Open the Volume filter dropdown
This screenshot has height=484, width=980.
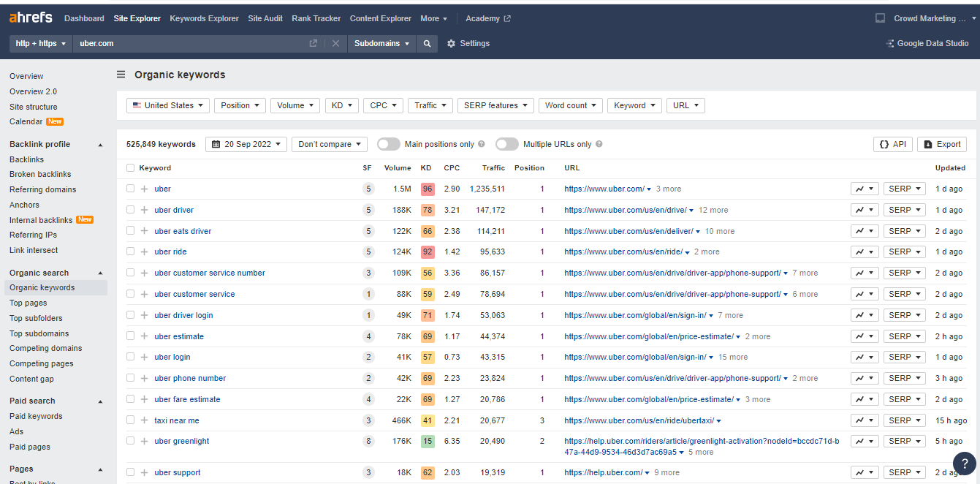point(295,105)
